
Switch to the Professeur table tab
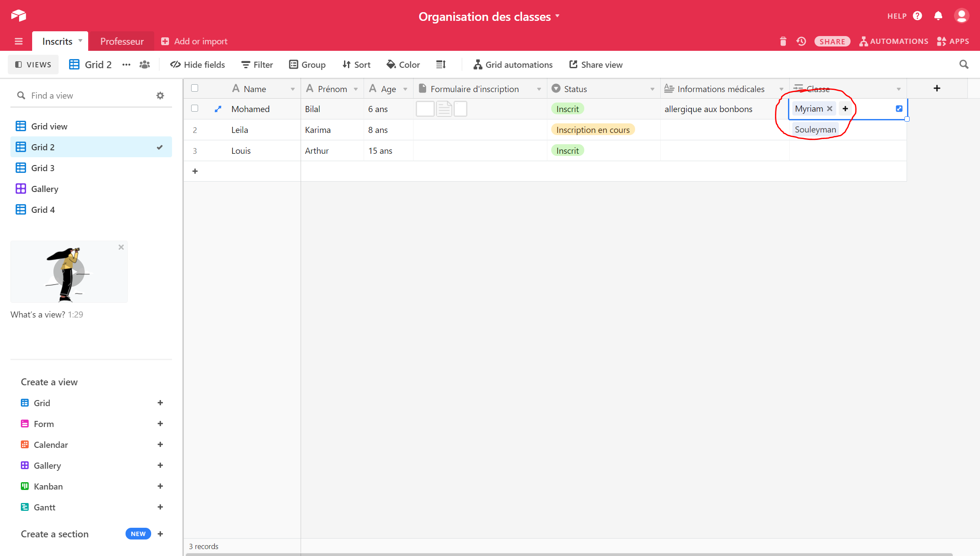pos(122,41)
